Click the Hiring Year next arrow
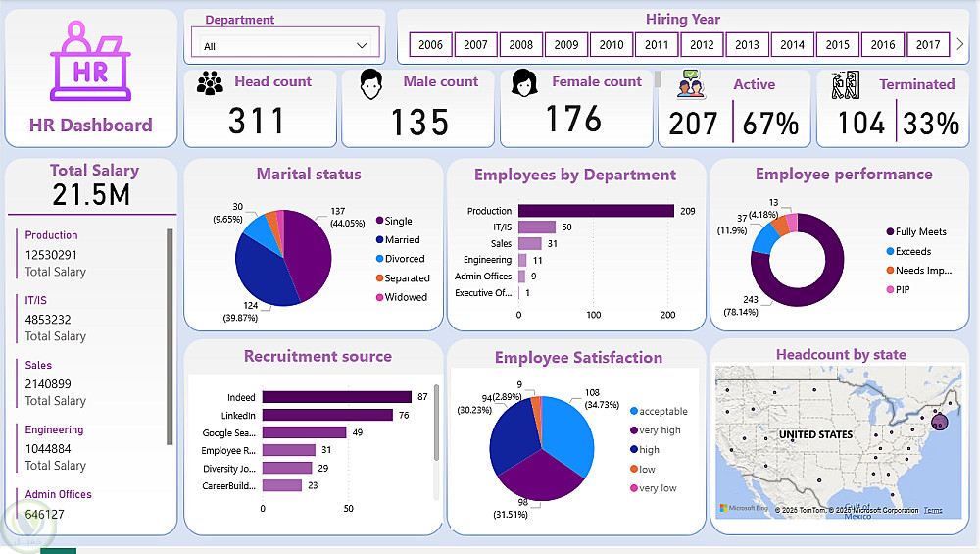Viewport: 980px width, 554px height. coord(960,44)
